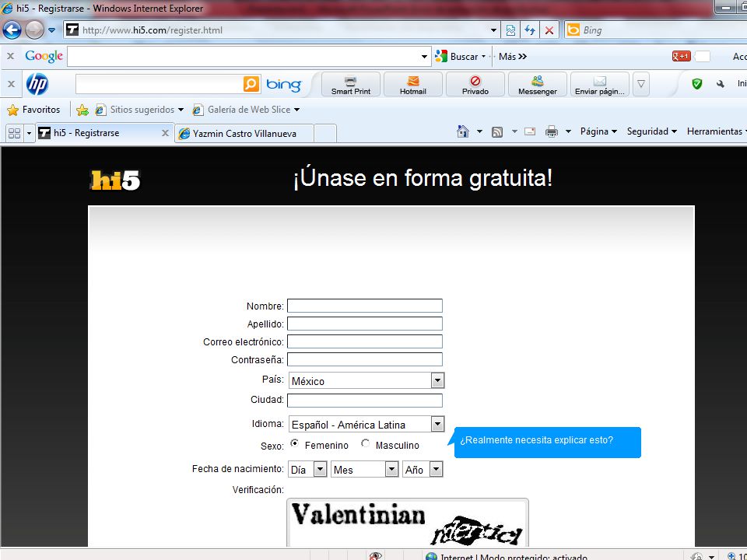
Task: Click the Print printer icon
Action: [x=552, y=131]
